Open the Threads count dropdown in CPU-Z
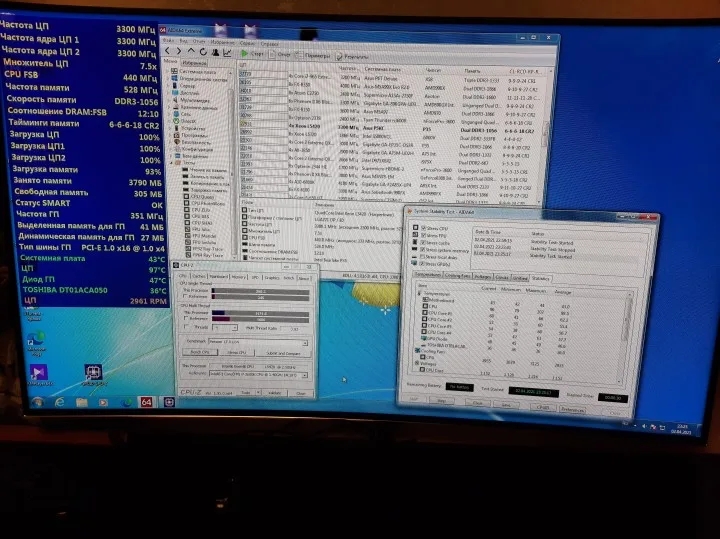This screenshot has height=539, width=720. 225,327
